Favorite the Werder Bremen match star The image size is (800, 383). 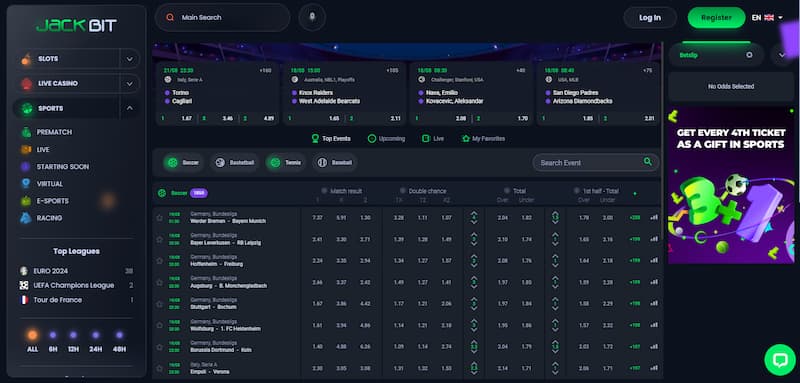[x=160, y=218]
